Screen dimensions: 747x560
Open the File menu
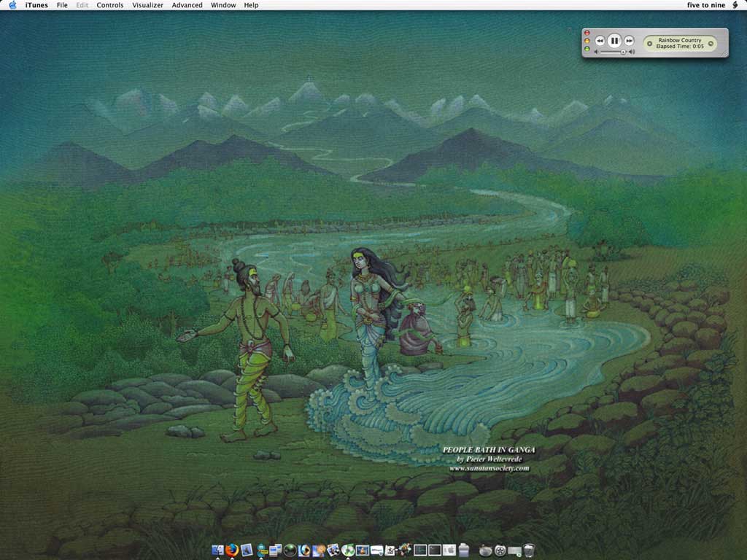(x=62, y=5)
